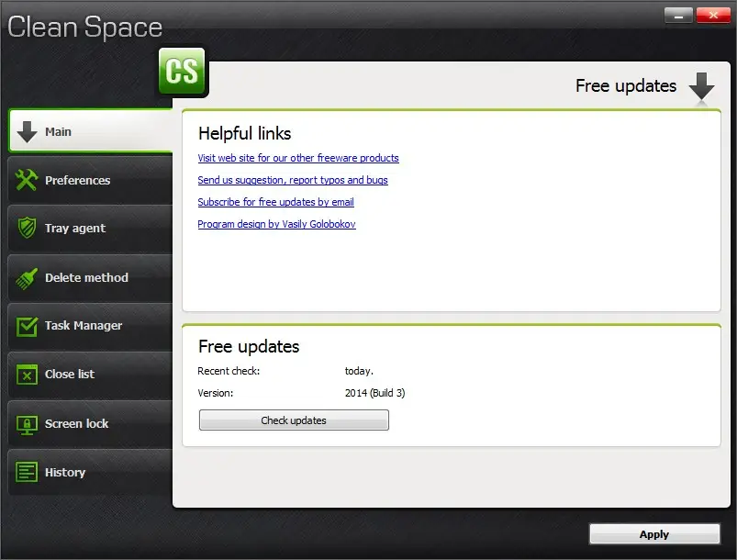Image resolution: width=737 pixels, height=560 pixels.
Task: Click the Apply button
Action: (x=654, y=534)
